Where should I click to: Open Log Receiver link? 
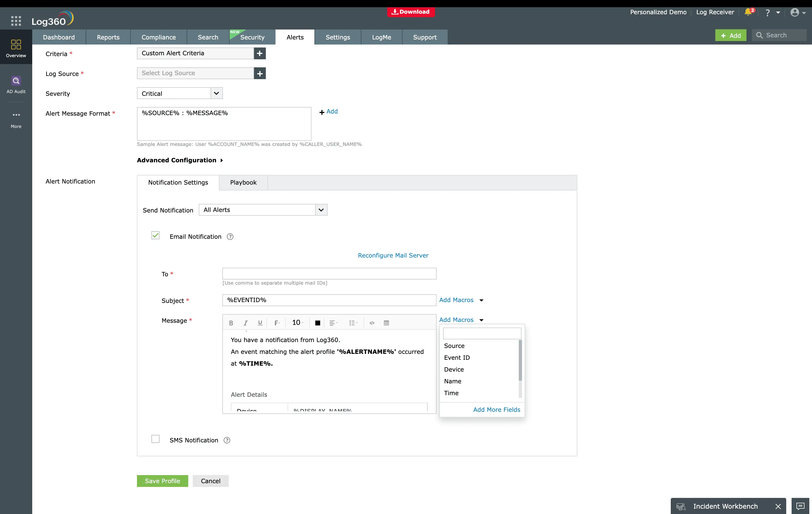coord(715,12)
